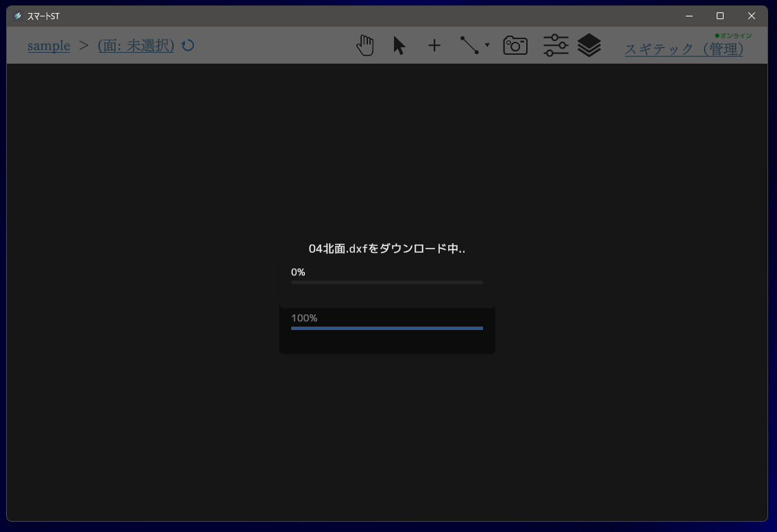The width and height of the screenshot is (777, 532).
Task: Open the (面: 未選択) face selector
Action: [x=136, y=46]
